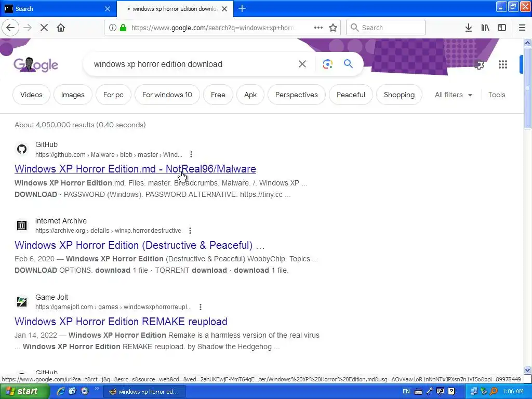Toggle the sidebar icon in toolbar

pos(502,28)
